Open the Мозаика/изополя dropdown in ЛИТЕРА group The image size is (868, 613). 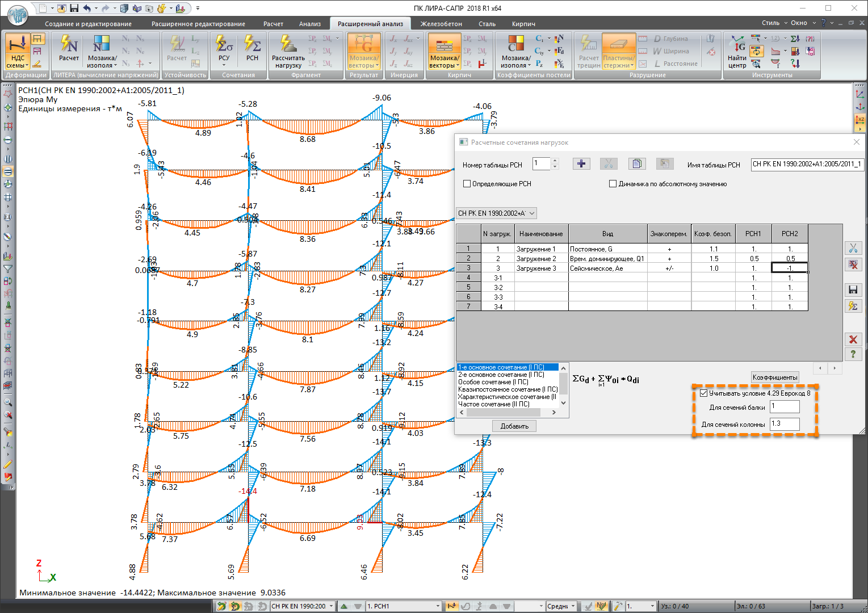tap(102, 62)
